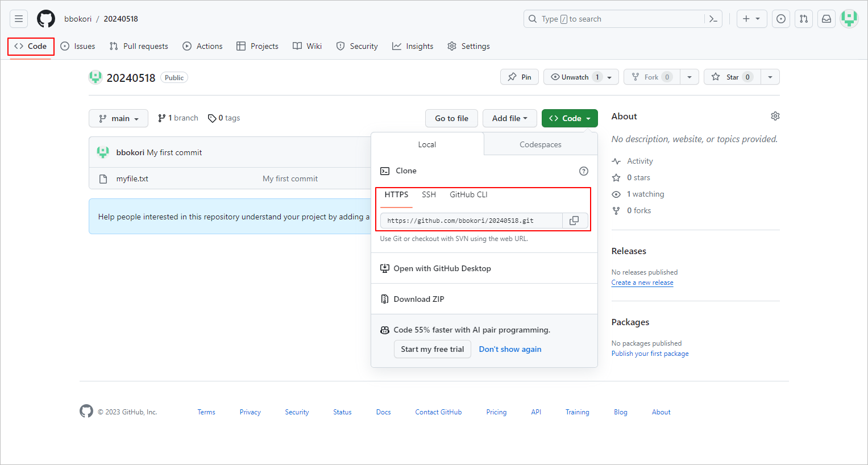Copy the HTTPS clone URL
The image size is (868, 465).
click(575, 221)
